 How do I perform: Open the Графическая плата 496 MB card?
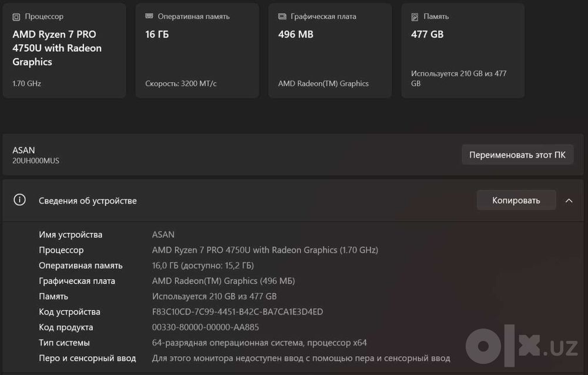click(330, 51)
